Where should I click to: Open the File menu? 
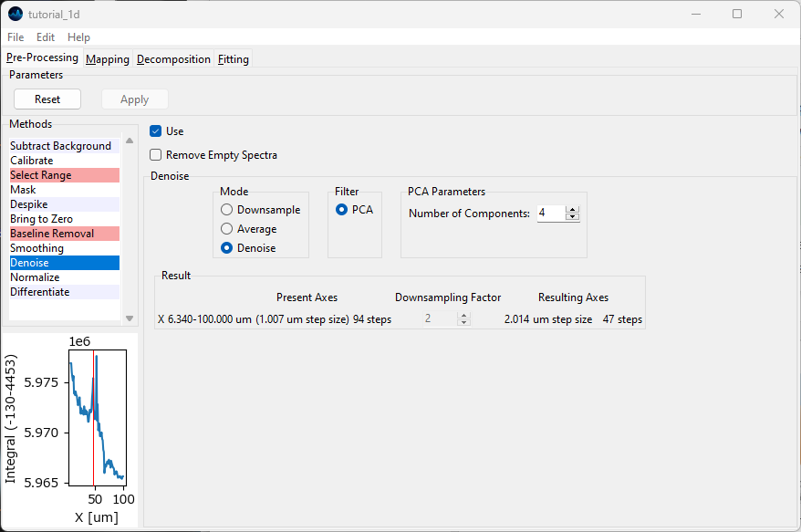pos(16,37)
